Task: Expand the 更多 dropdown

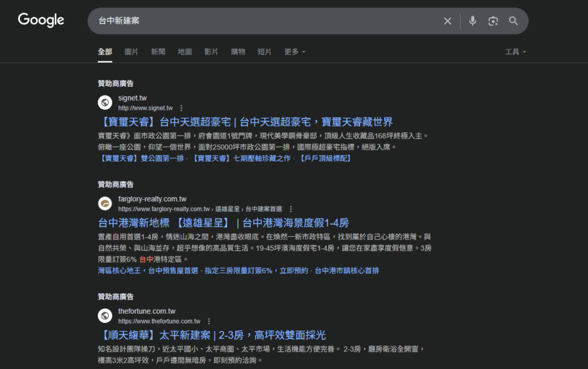Action: click(x=295, y=52)
